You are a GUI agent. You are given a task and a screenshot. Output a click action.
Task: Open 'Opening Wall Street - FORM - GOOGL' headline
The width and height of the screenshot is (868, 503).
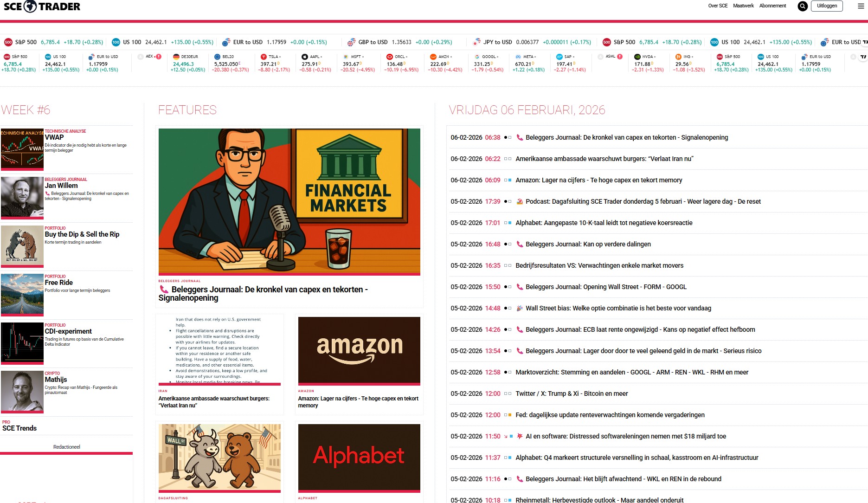click(x=606, y=287)
